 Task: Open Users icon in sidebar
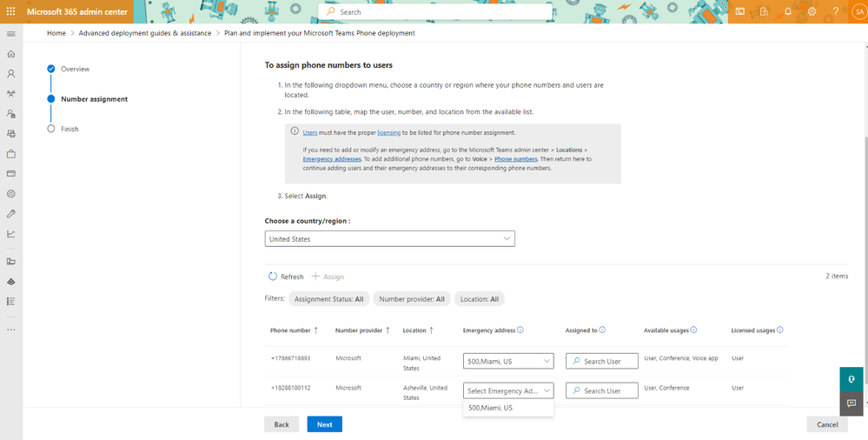pyautogui.click(x=11, y=74)
